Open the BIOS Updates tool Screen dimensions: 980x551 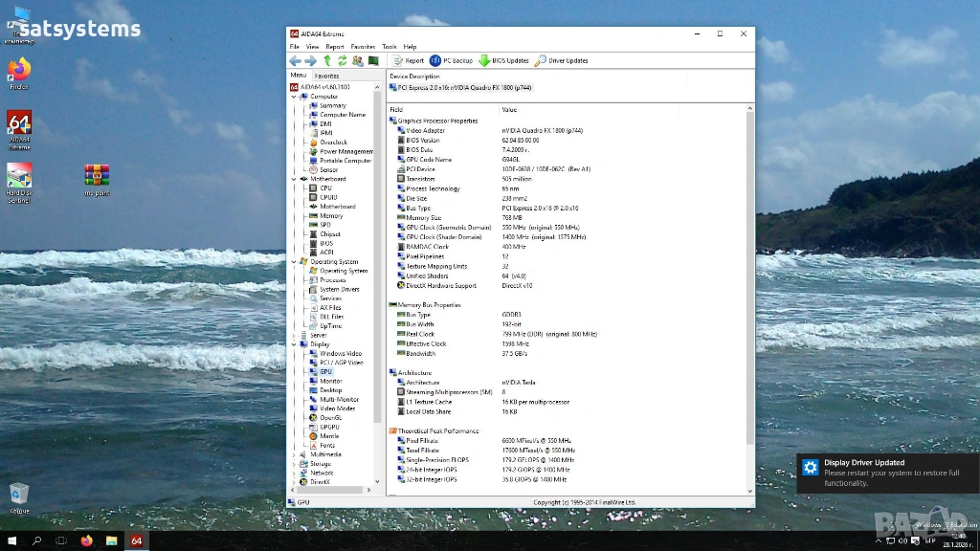(x=503, y=60)
